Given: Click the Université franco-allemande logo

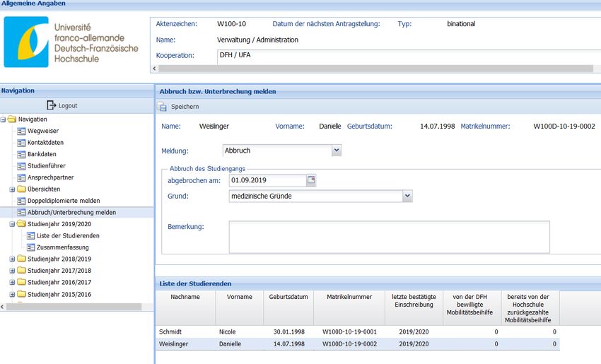Looking at the screenshot, I should (x=52, y=42).
